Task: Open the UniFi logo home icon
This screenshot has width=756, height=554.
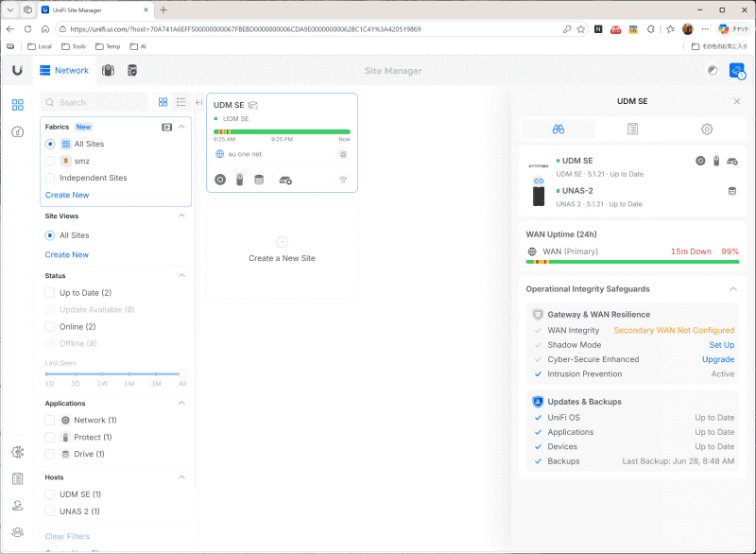Action: pyautogui.click(x=17, y=70)
